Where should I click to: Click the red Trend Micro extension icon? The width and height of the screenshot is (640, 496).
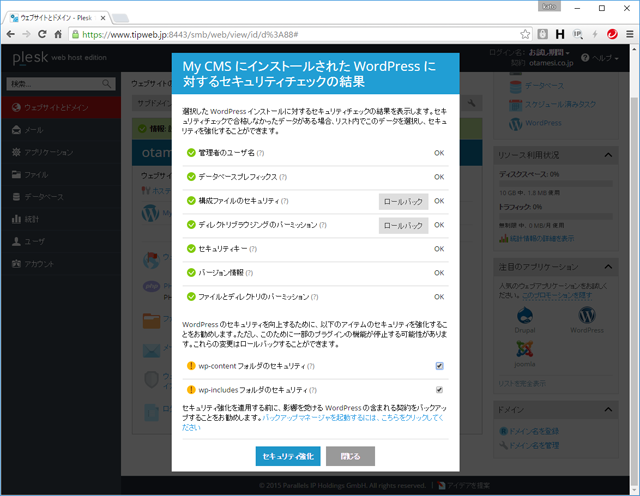[612, 34]
